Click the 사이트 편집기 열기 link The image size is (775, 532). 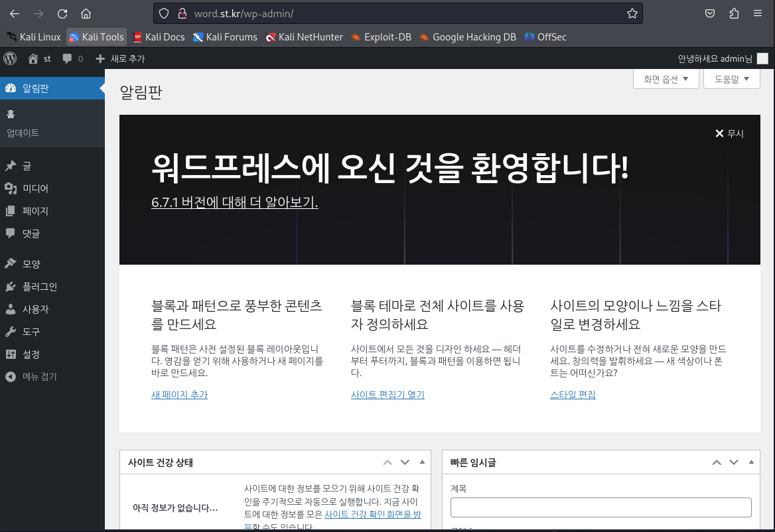pyautogui.click(x=387, y=395)
